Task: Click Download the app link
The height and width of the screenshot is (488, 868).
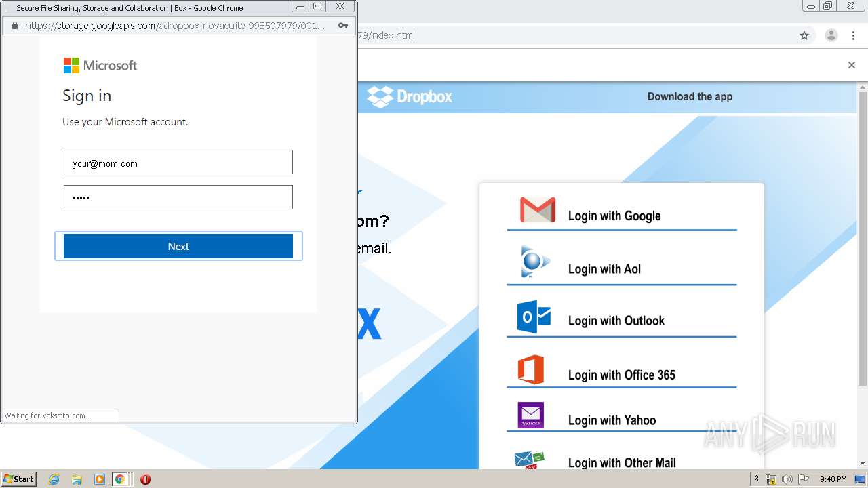Action: (x=690, y=96)
